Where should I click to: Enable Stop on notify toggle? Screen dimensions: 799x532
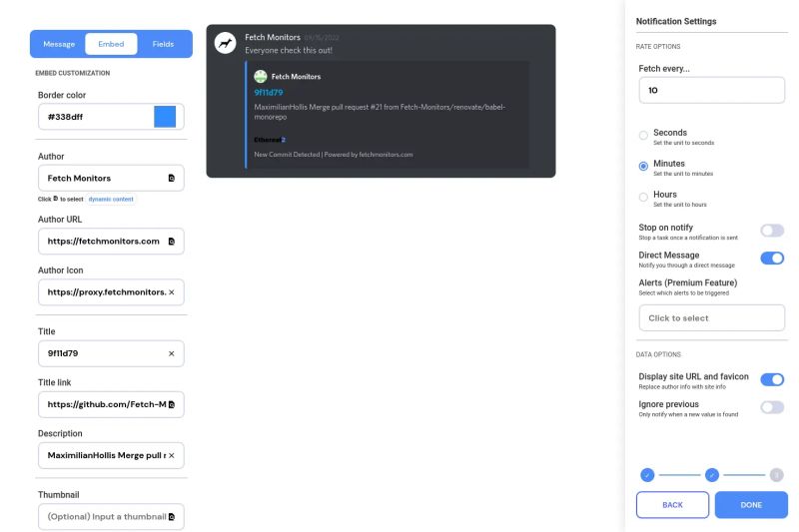coord(772,231)
